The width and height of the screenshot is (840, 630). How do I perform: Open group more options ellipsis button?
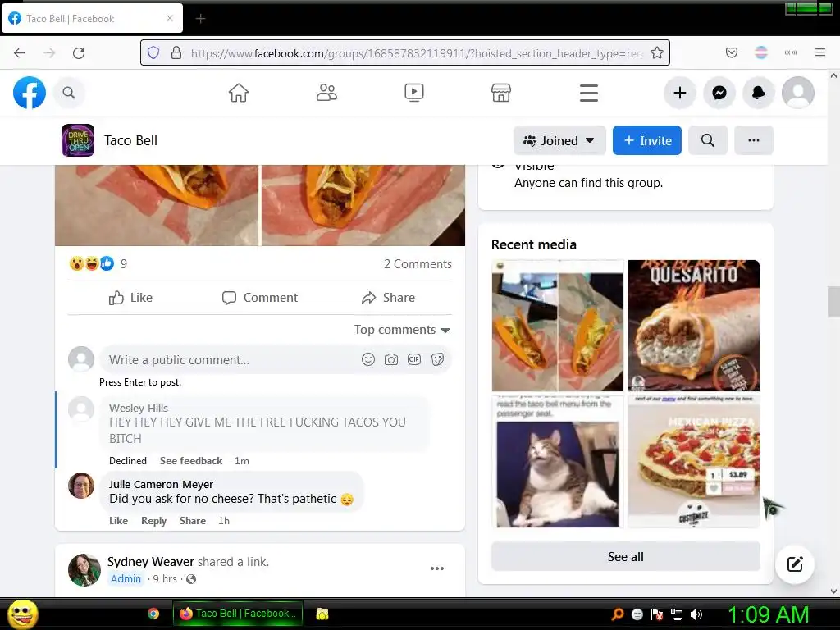coord(754,140)
